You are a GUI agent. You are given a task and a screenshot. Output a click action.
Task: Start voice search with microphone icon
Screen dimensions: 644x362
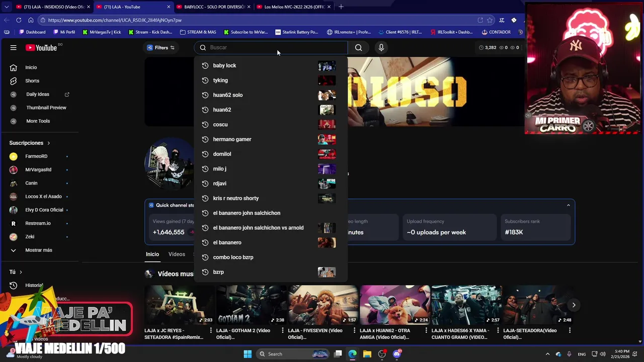click(381, 47)
